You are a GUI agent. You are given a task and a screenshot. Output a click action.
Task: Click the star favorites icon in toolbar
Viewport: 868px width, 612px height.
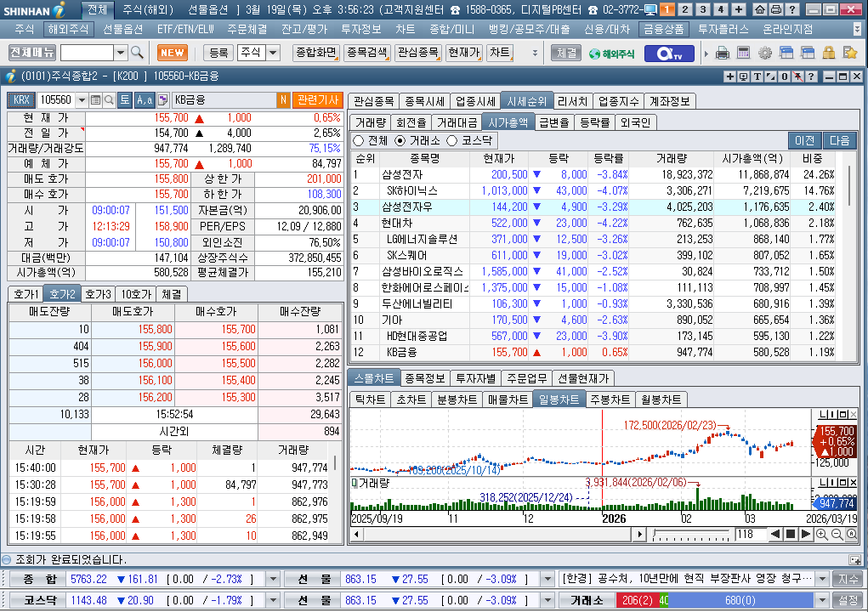tap(850, 53)
